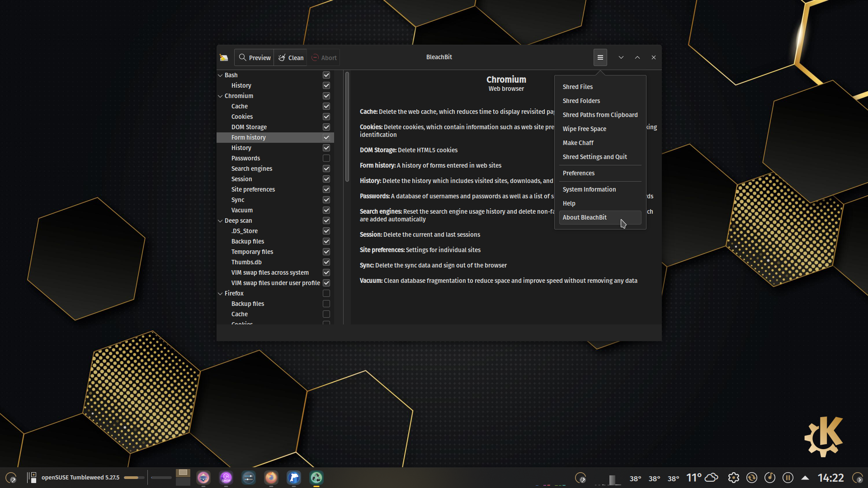Image resolution: width=868 pixels, height=488 pixels.
Task: Open Preferences from the menu
Action: coord(600,173)
